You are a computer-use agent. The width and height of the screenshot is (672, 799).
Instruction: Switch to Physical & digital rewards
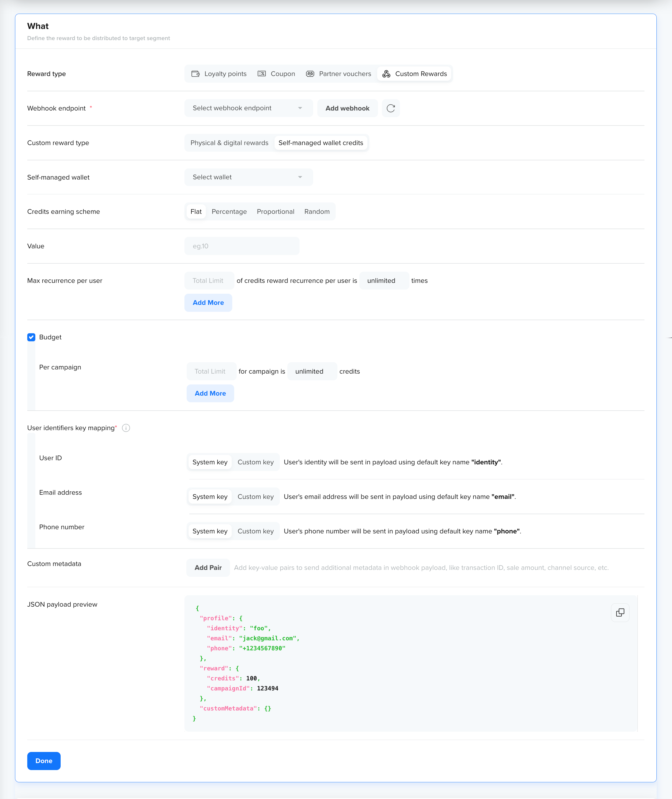(x=229, y=143)
